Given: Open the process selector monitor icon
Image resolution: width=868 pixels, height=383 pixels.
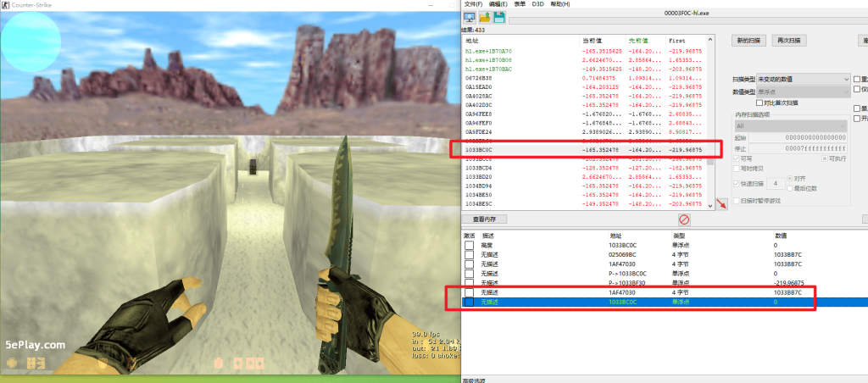Looking at the screenshot, I should pyautogui.click(x=470, y=18).
